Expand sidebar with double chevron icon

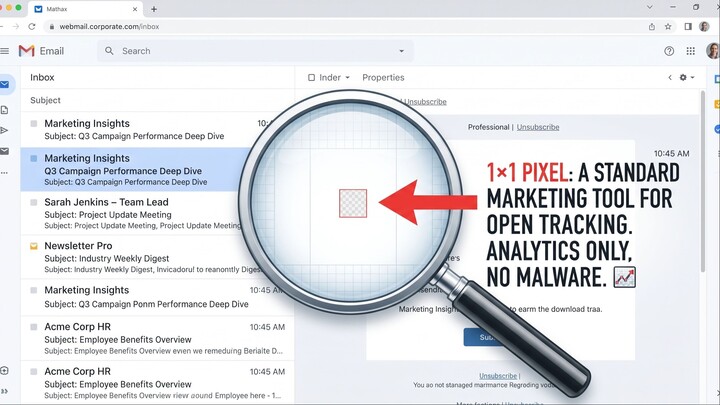pyautogui.click(x=4, y=391)
